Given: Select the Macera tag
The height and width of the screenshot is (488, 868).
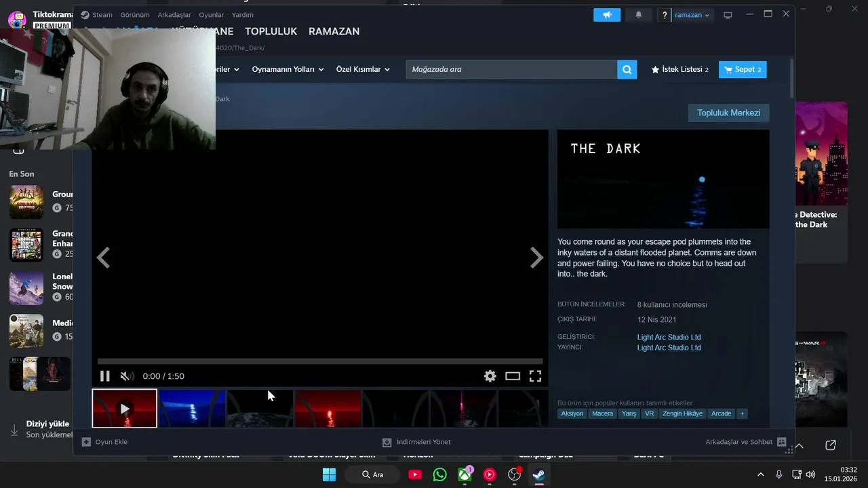Looking at the screenshot, I should pyautogui.click(x=602, y=413).
